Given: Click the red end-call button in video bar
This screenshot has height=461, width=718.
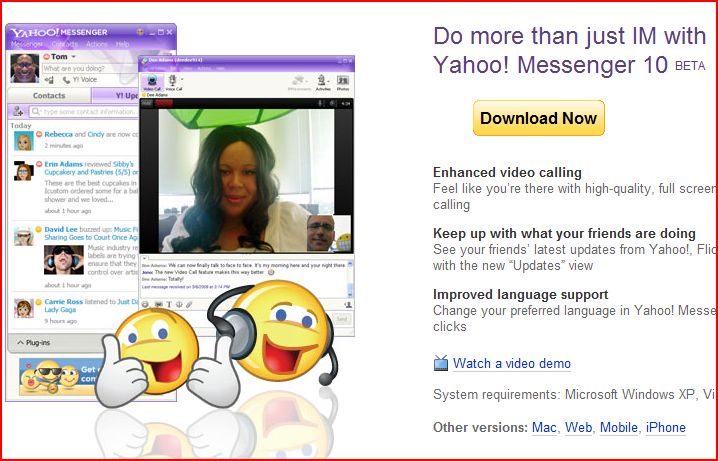Looking at the screenshot, I should pyautogui.click(x=164, y=103).
